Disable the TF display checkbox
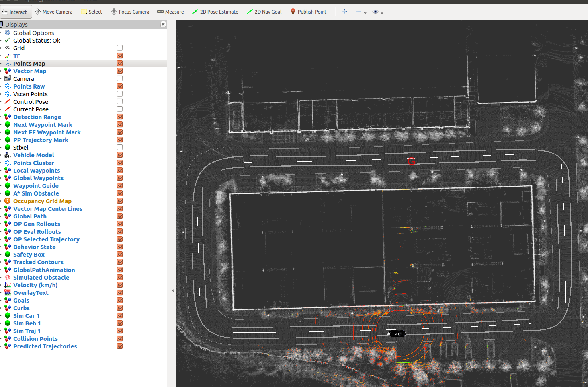588x387 pixels. (120, 55)
